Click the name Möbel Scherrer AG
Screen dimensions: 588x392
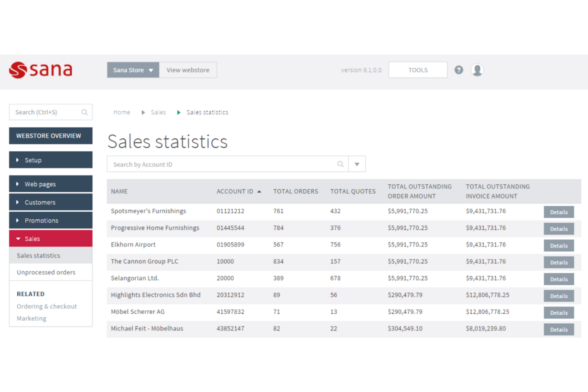pyautogui.click(x=137, y=312)
